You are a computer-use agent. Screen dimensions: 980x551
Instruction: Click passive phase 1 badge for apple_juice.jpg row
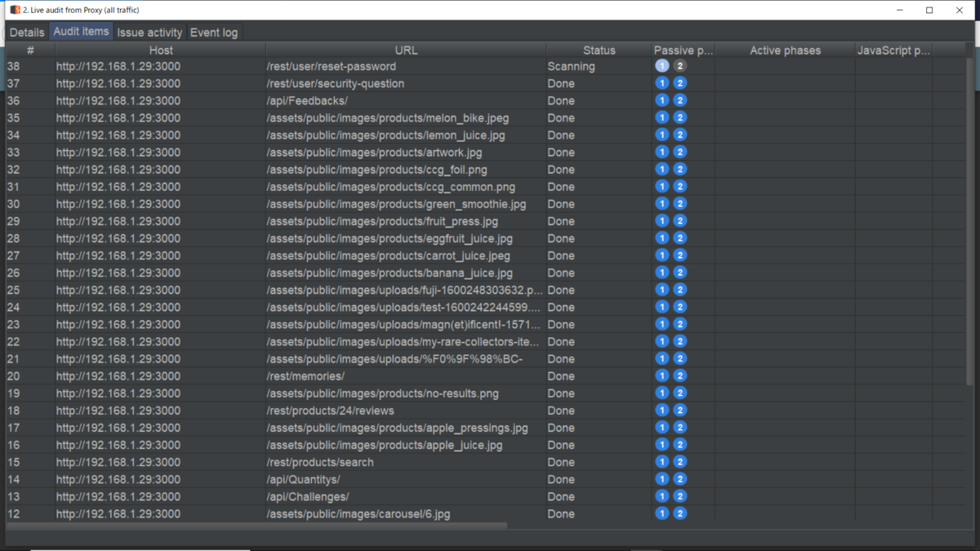click(661, 445)
